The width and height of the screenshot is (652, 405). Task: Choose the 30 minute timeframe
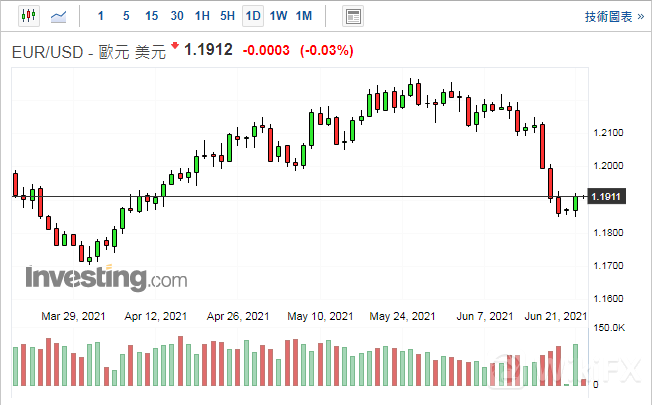(177, 16)
